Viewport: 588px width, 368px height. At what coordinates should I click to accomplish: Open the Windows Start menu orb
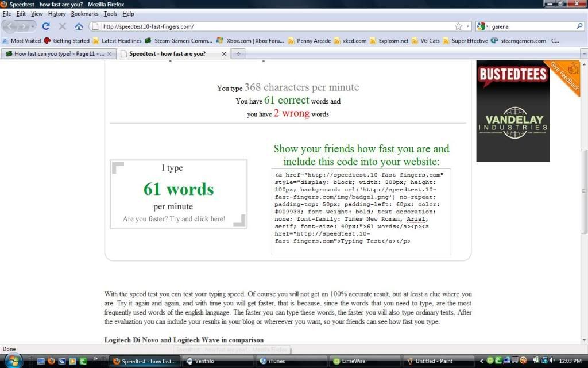[x=13, y=361]
